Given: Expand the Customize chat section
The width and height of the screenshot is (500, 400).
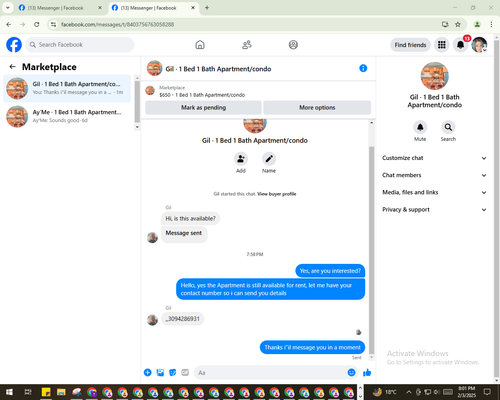Looking at the screenshot, I should [434, 158].
